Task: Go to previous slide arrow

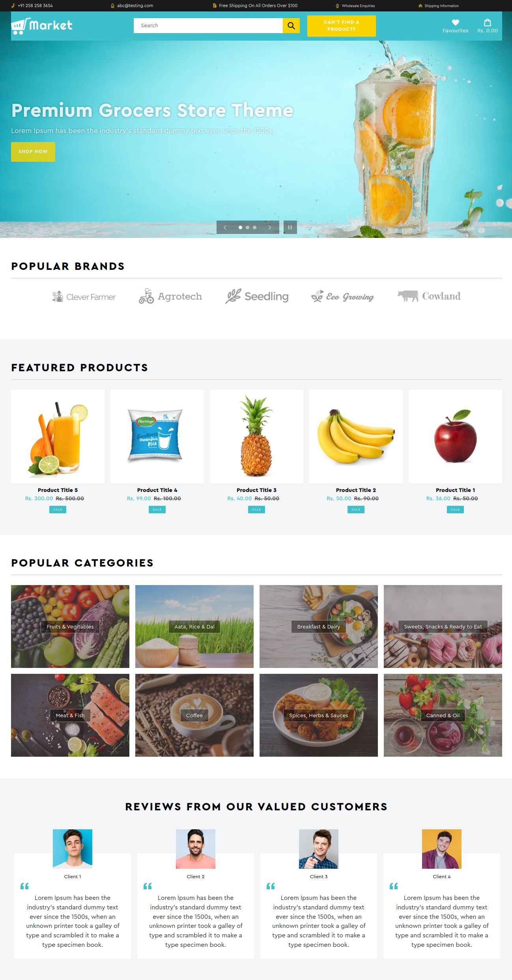Action: pos(225,227)
